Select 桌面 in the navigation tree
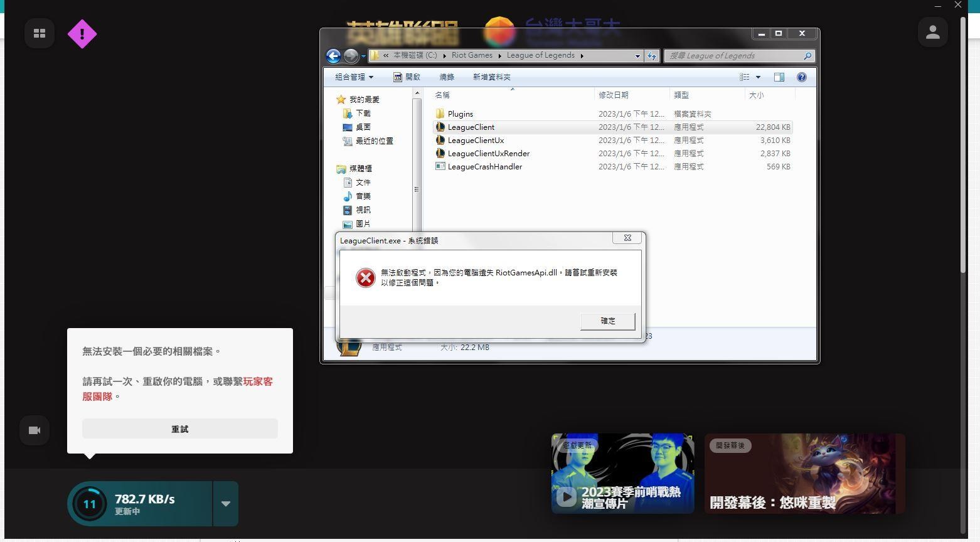The height and width of the screenshot is (542, 980). pyautogui.click(x=357, y=127)
